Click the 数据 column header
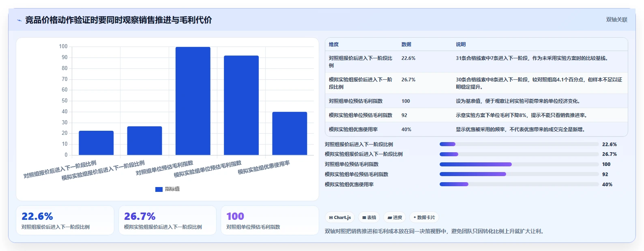 (406, 45)
